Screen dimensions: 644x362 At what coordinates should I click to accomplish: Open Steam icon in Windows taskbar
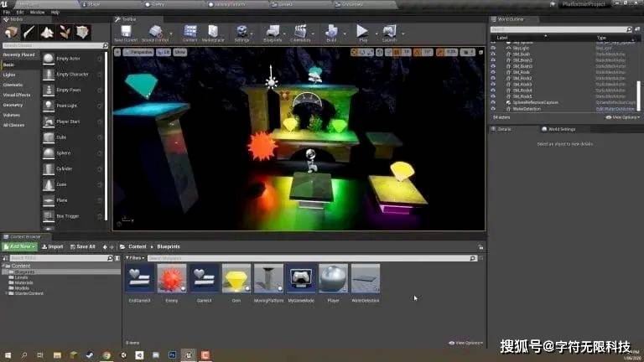90,355
